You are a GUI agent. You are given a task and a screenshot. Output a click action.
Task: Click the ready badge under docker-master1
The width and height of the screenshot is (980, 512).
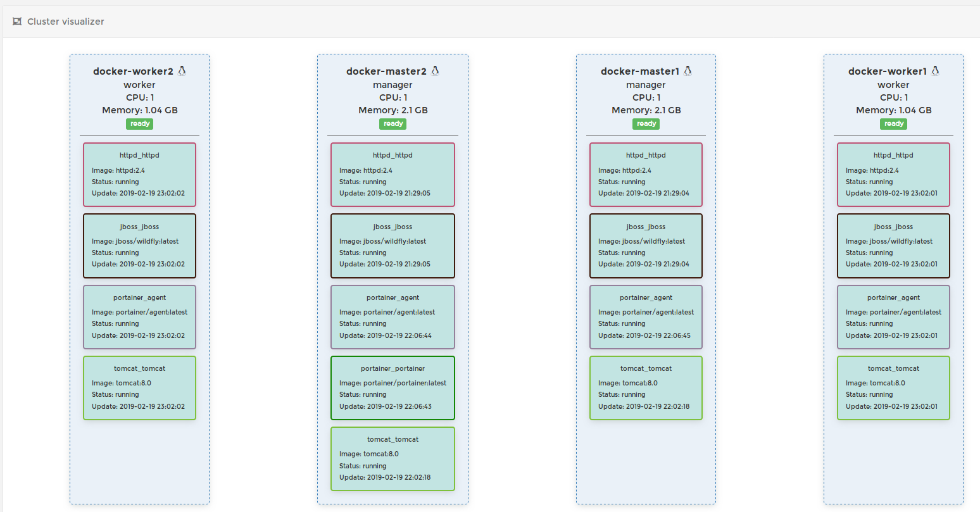tap(646, 124)
